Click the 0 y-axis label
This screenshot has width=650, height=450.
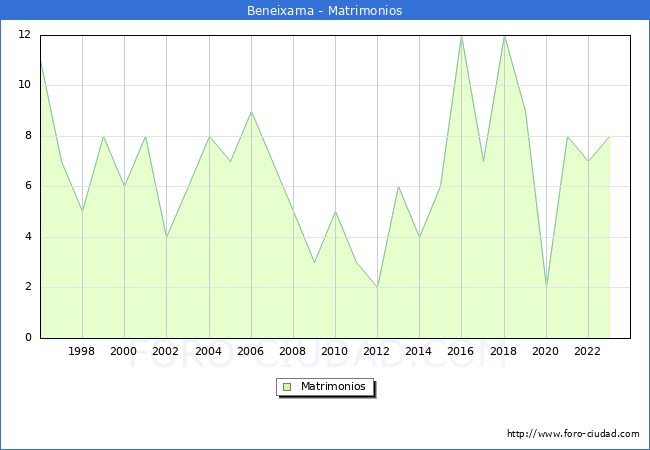point(28,338)
